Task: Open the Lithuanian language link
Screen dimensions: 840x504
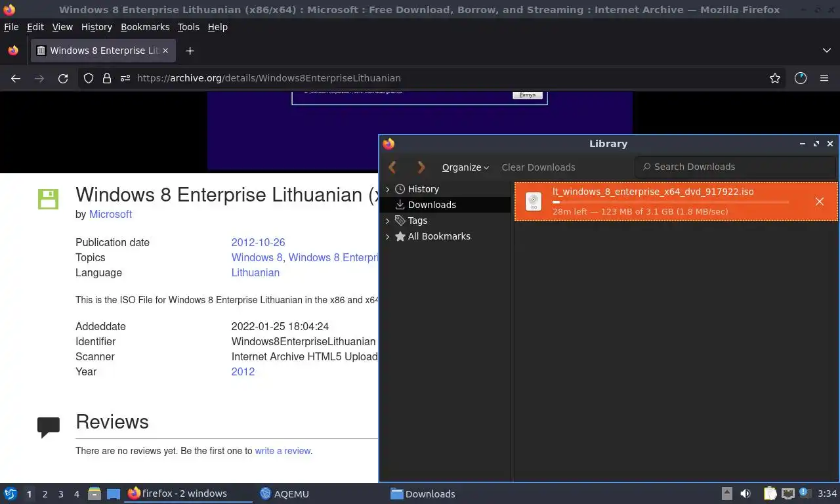Action: click(255, 272)
